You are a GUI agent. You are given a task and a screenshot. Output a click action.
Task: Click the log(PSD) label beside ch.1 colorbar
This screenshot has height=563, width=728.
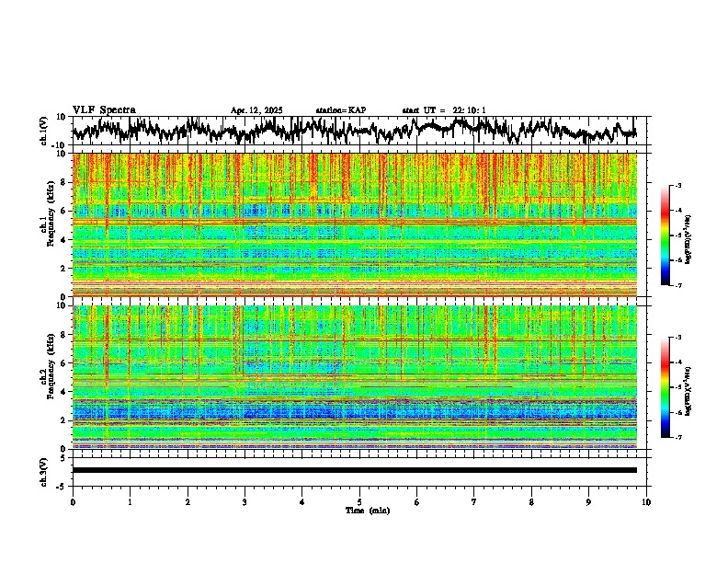(x=688, y=240)
